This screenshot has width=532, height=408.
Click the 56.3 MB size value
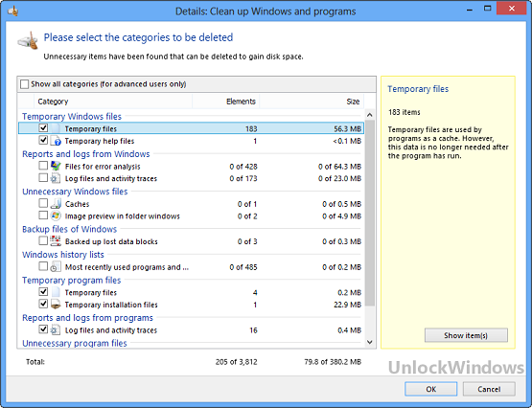tap(347, 128)
